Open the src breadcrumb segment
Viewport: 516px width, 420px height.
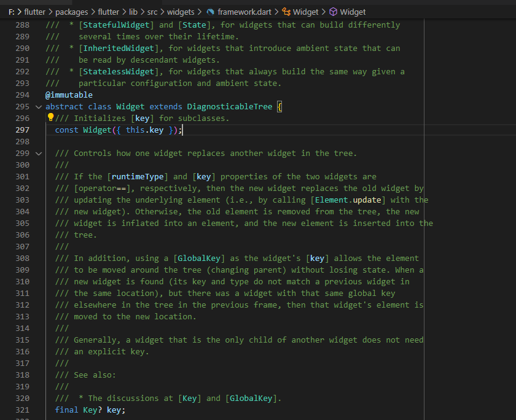click(152, 12)
